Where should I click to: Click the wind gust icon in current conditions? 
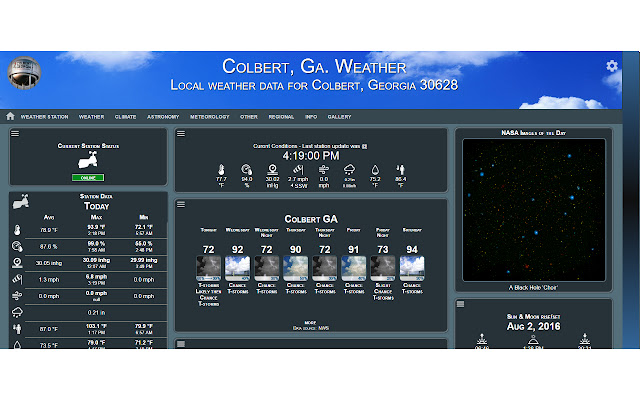pos(324,169)
